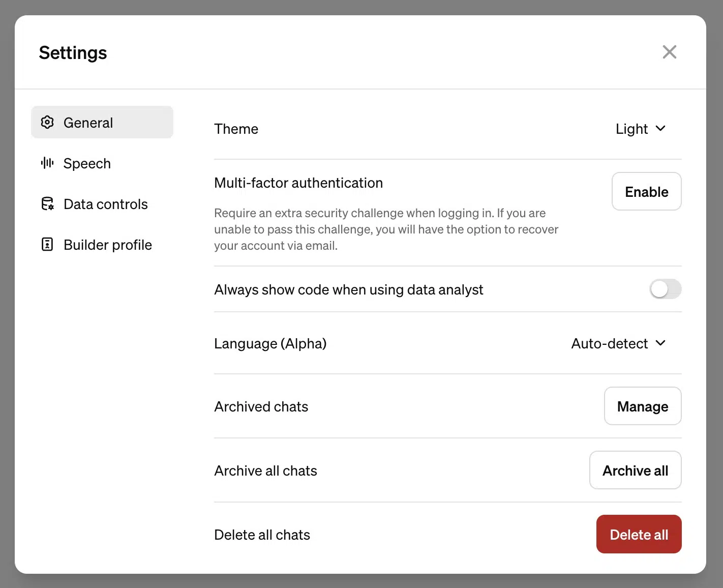Enable the data analyst code toggle
Viewport: 723px width, 588px height.
pos(665,289)
